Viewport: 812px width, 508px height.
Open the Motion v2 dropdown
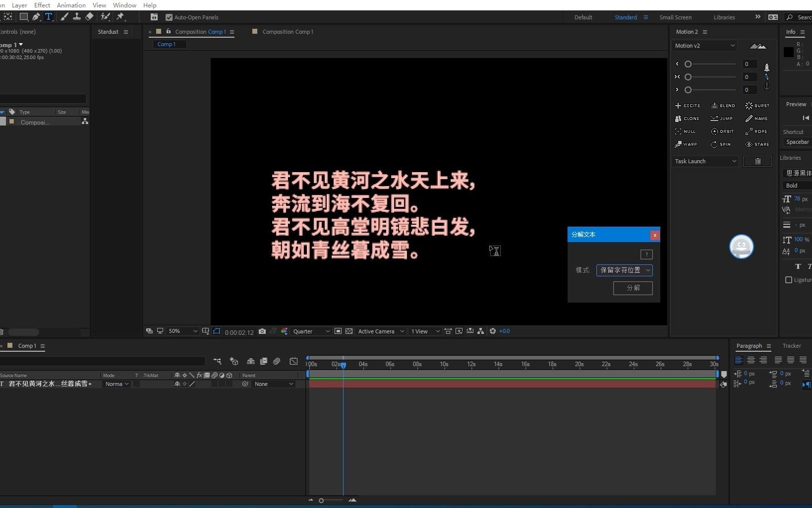click(704, 46)
